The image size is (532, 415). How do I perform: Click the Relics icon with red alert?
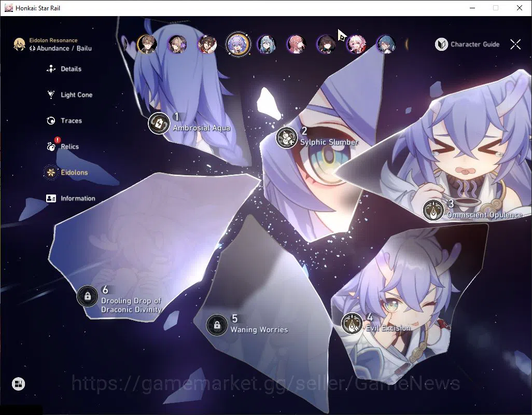[51, 146]
